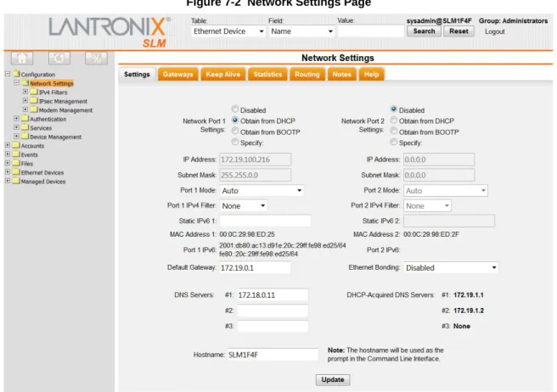Open the Port 2 IPv4 Filter dropdown
The height and width of the screenshot is (392, 557).
pyautogui.click(x=427, y=206)
